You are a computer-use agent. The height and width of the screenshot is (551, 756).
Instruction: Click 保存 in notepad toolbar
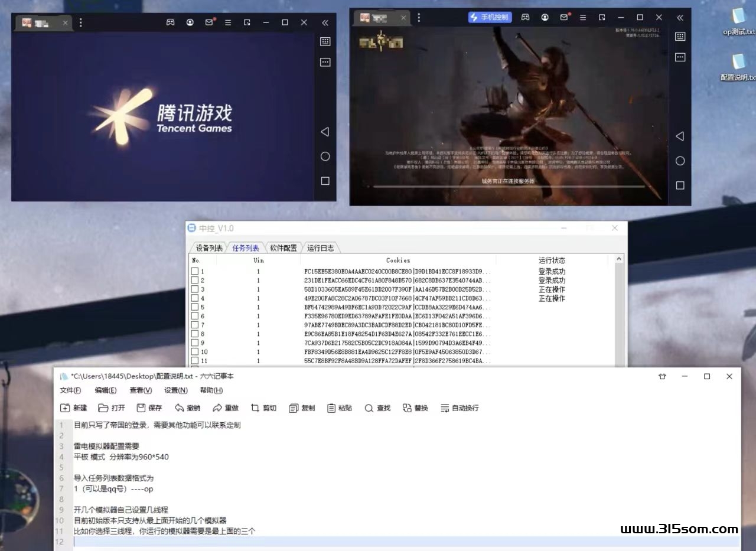tap(149, 408)
